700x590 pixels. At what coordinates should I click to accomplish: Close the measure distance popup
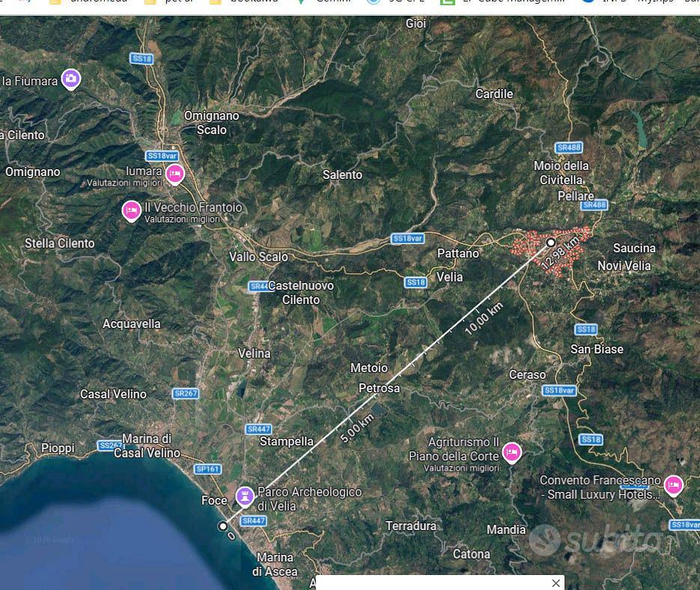(x=556, y=583)
